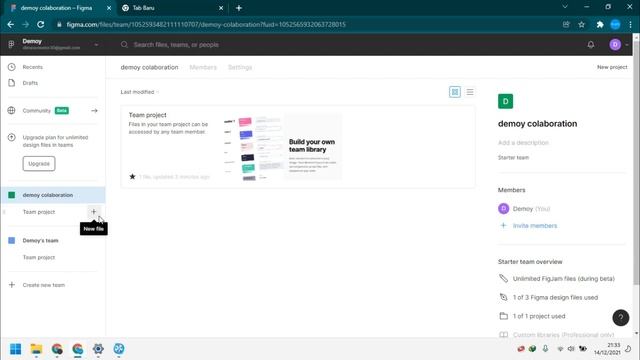Click 'Unlimited FigJam files (during beta)'
Screen dimensions: 640x360
click(x=564, y=278)
